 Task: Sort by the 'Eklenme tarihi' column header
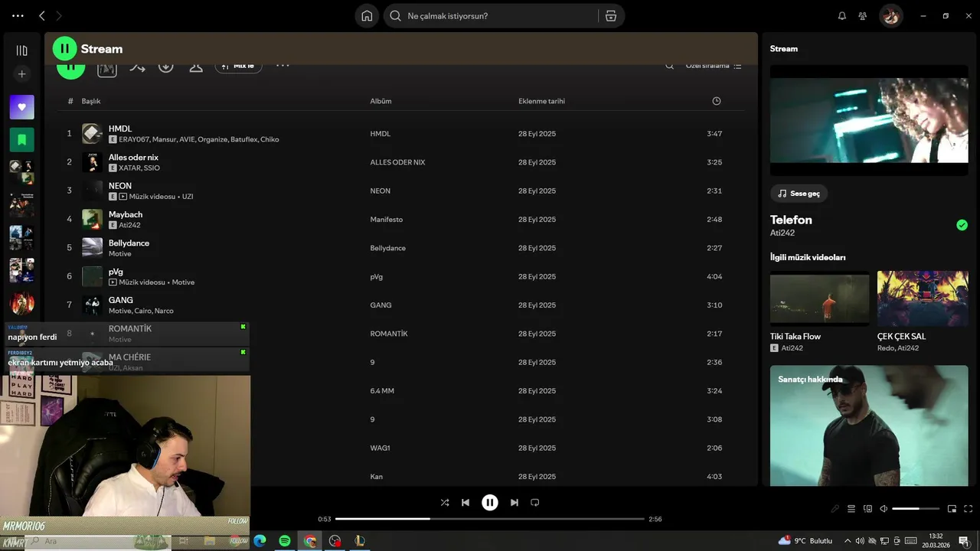(x=541, y=101)
